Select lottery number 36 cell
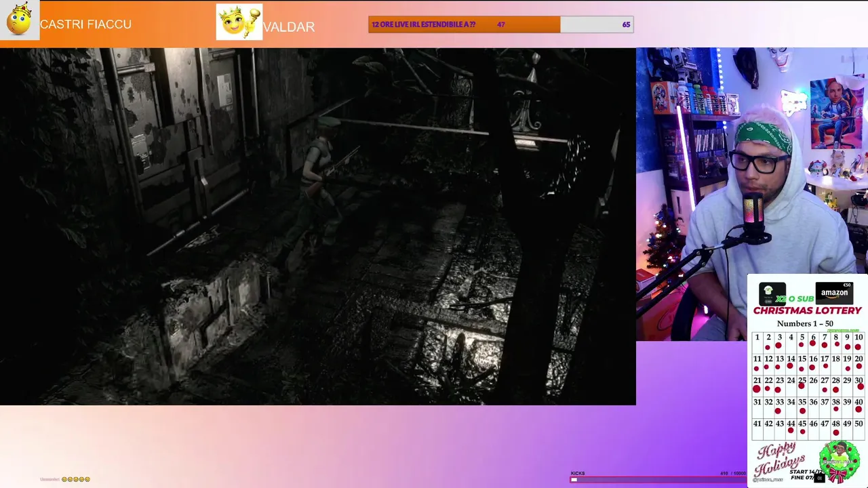Viewport: 868px width, 488px height. 813,407
